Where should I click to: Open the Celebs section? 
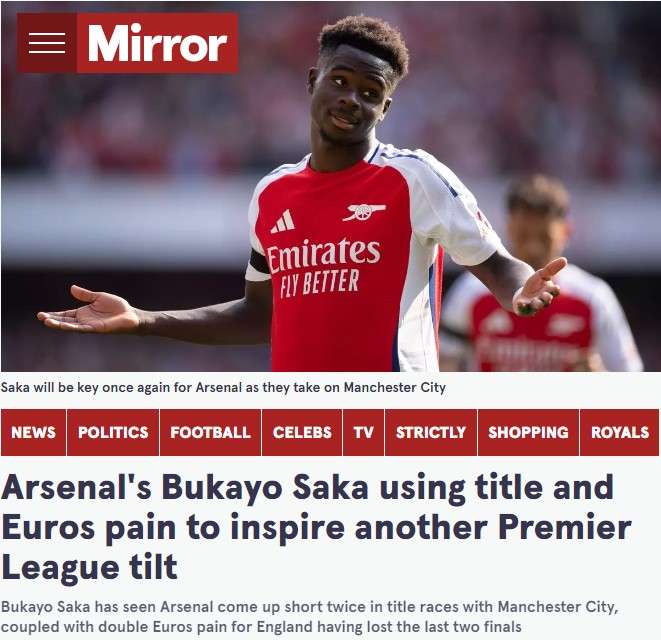pos(302,432)
